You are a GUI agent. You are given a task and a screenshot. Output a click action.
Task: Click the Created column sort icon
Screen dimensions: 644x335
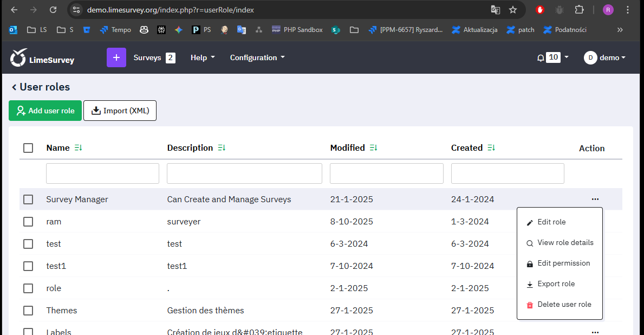[491, 148]
